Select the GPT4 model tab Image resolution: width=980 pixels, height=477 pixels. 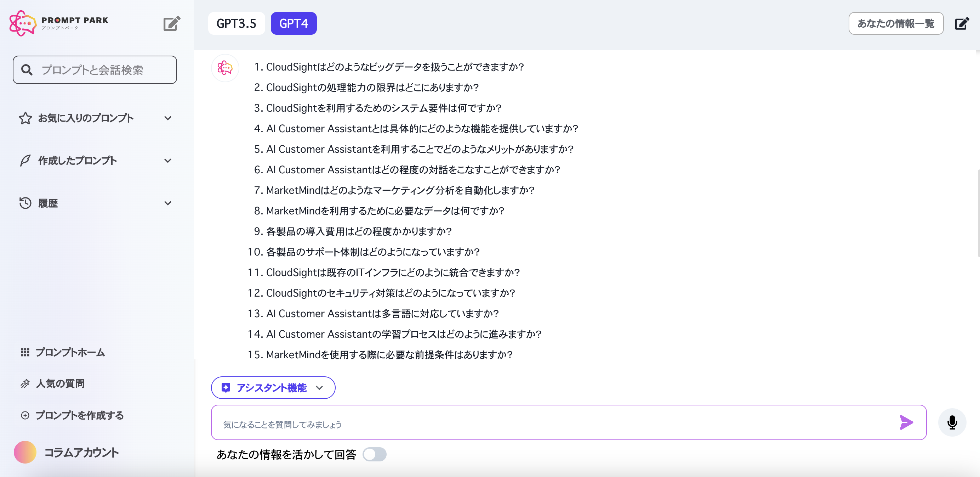click(x=293, y=24)
